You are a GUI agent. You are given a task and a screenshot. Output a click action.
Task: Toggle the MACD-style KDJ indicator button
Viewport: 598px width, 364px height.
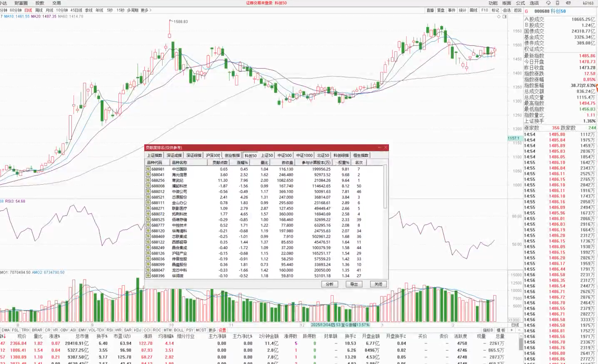138,330
